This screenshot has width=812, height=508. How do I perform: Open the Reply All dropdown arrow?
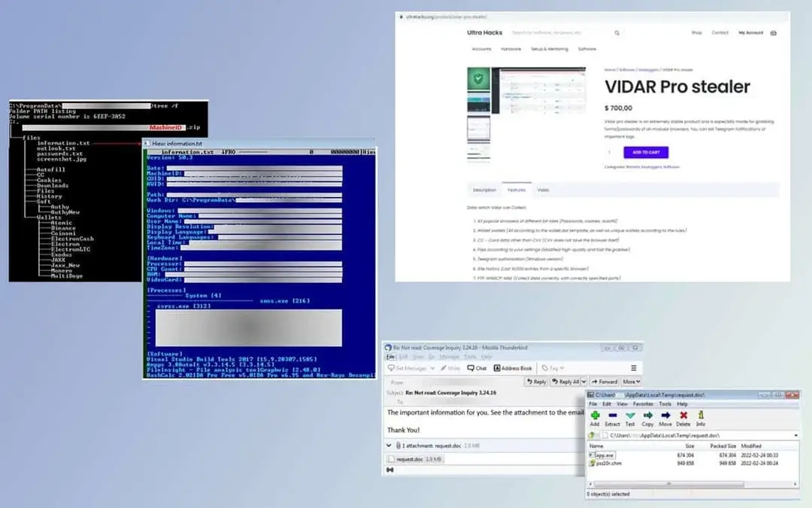pyautogui.click(x=583, y=382)
